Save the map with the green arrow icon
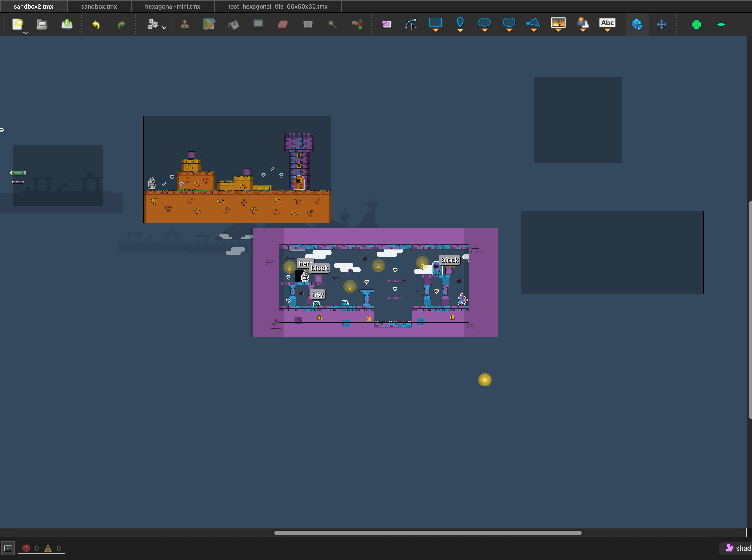This screenshot has height=560, width=752. (67, 24)
